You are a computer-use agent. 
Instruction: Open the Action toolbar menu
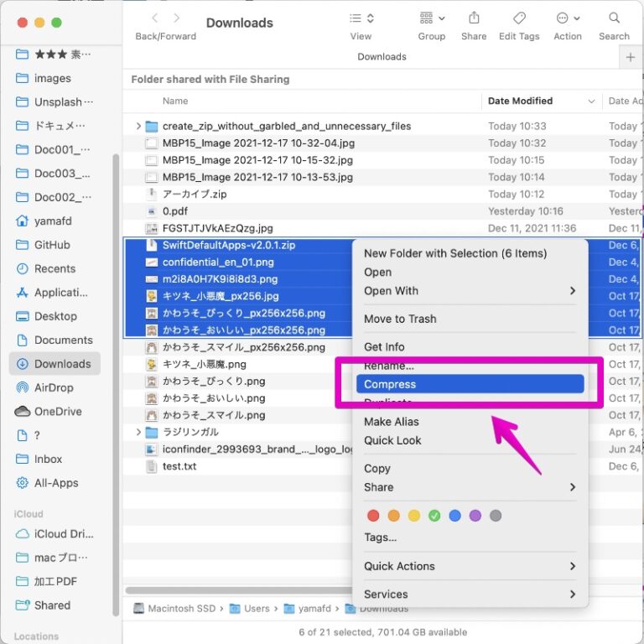pos(568,18)
